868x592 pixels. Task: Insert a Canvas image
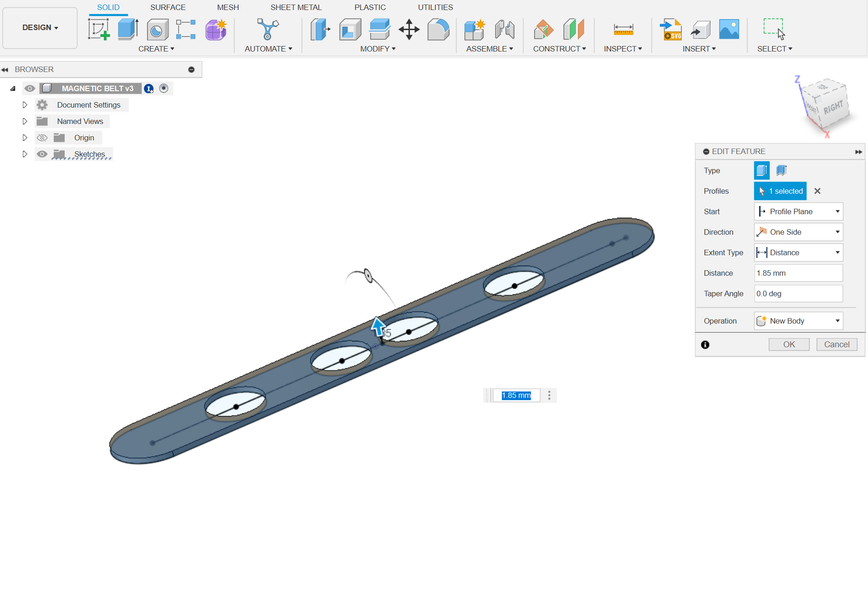tap(729, 29)
